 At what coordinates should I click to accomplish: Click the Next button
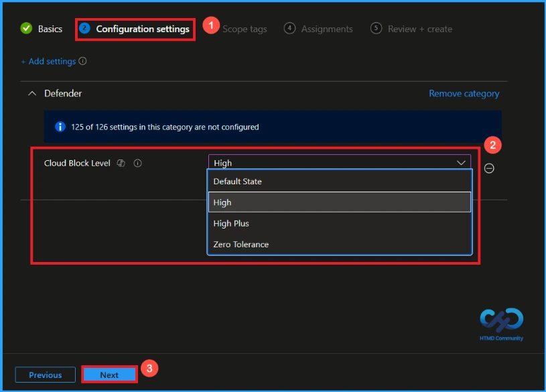[x=109, y=375]
